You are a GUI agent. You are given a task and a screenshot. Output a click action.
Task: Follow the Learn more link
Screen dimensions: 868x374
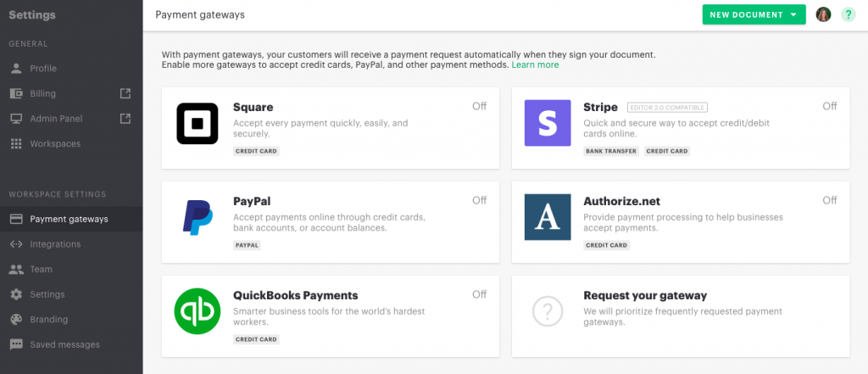(535, 64)
